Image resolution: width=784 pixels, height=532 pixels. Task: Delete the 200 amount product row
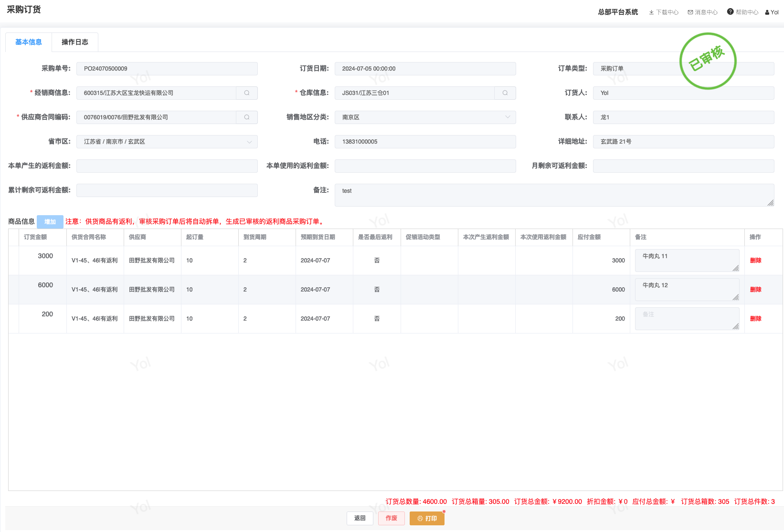click(755, 319)
